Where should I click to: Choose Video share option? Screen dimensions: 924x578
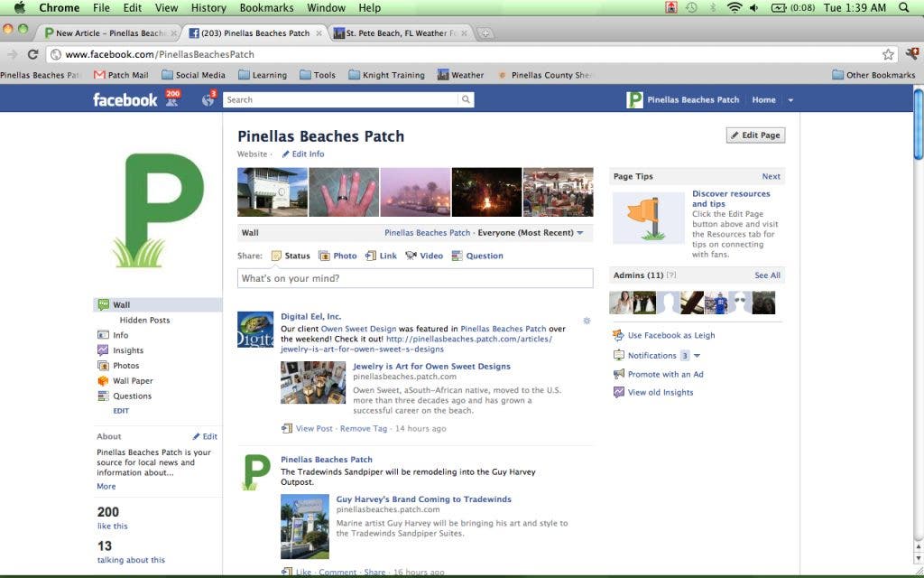(x=424, y=256)
